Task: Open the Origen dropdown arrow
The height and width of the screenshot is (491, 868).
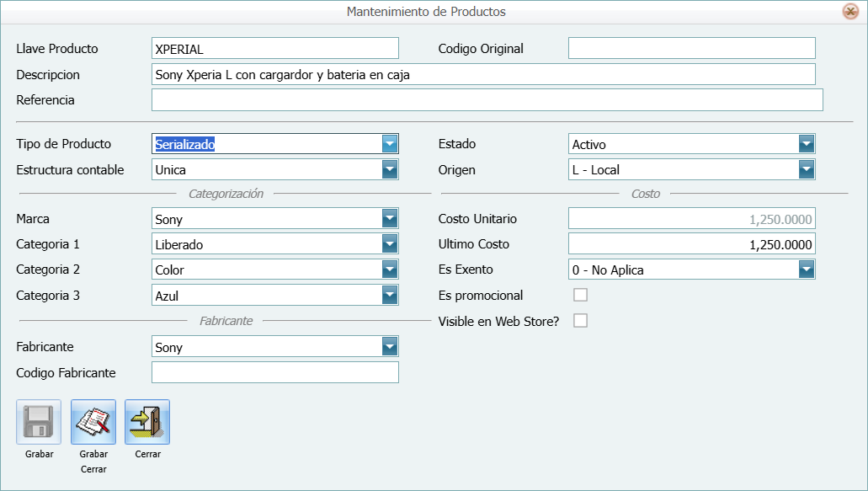Action: (807, 170)
